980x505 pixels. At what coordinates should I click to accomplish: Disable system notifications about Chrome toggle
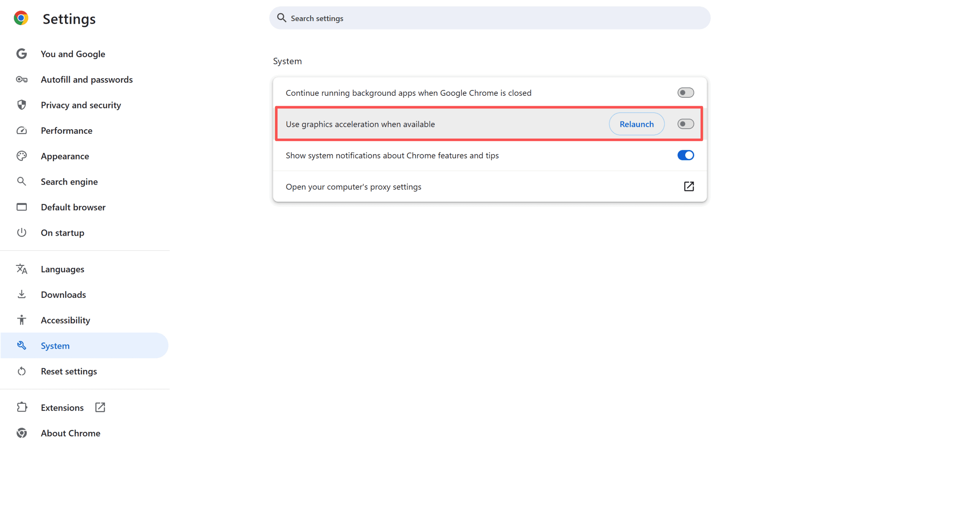pos(685,155)
